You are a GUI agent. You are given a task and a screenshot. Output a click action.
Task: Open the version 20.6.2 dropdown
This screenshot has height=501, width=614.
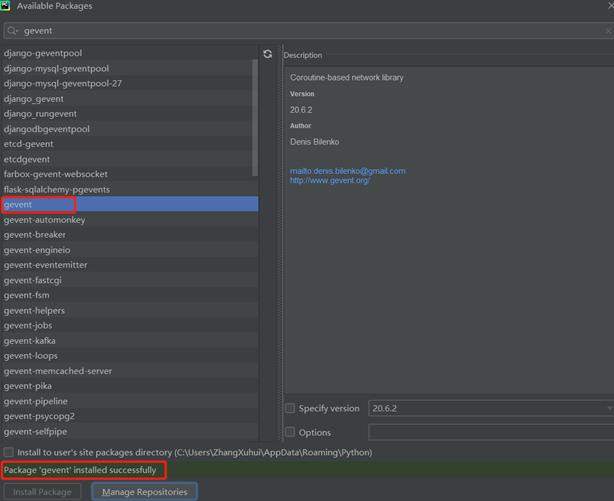coord(490,408)
